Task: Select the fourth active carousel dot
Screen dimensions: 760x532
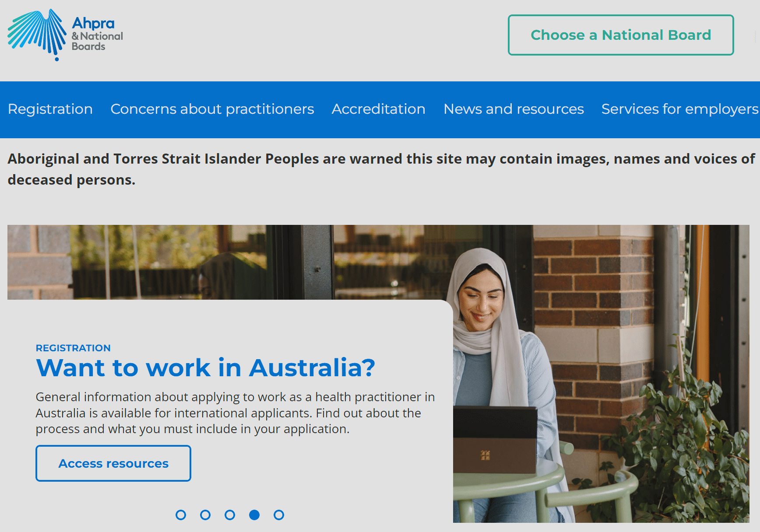Action: 254,515
